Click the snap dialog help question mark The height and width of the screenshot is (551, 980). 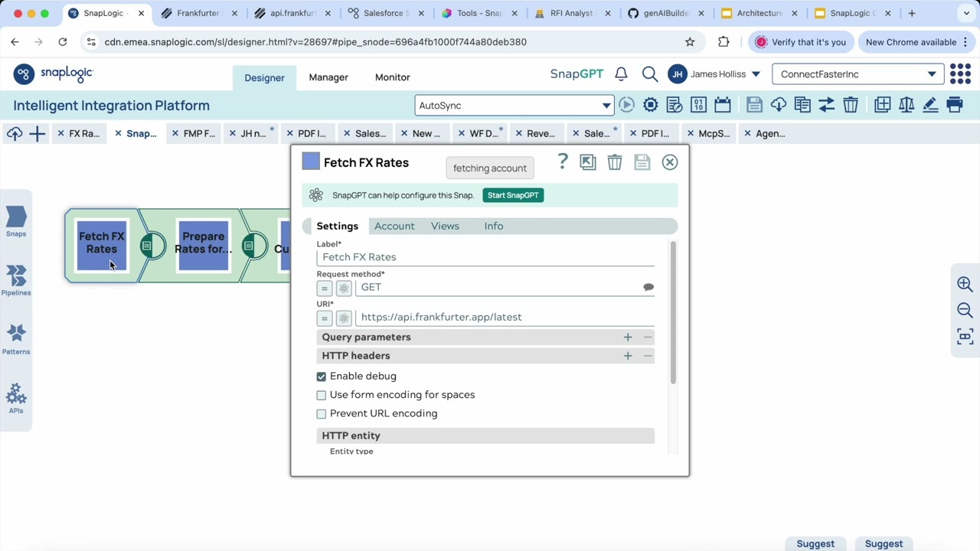click(x=563, y=161)
